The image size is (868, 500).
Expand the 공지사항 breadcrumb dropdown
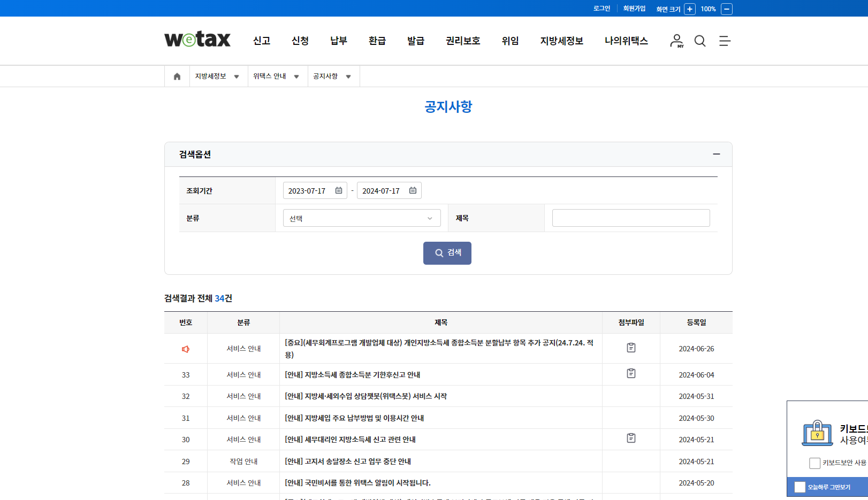point(348,76)
